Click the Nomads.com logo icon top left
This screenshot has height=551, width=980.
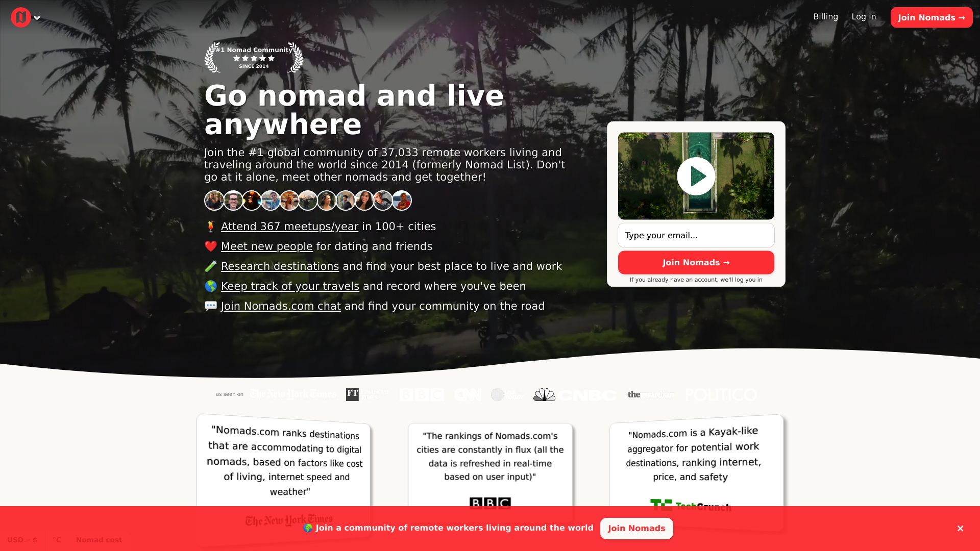[21, 17]
